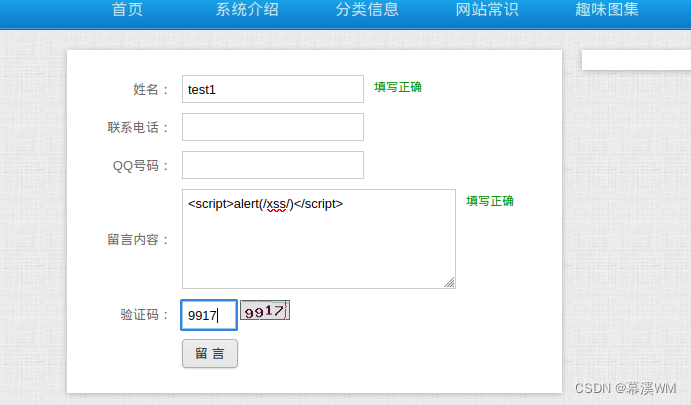Click the 联系电话： field label

point(138,127)
